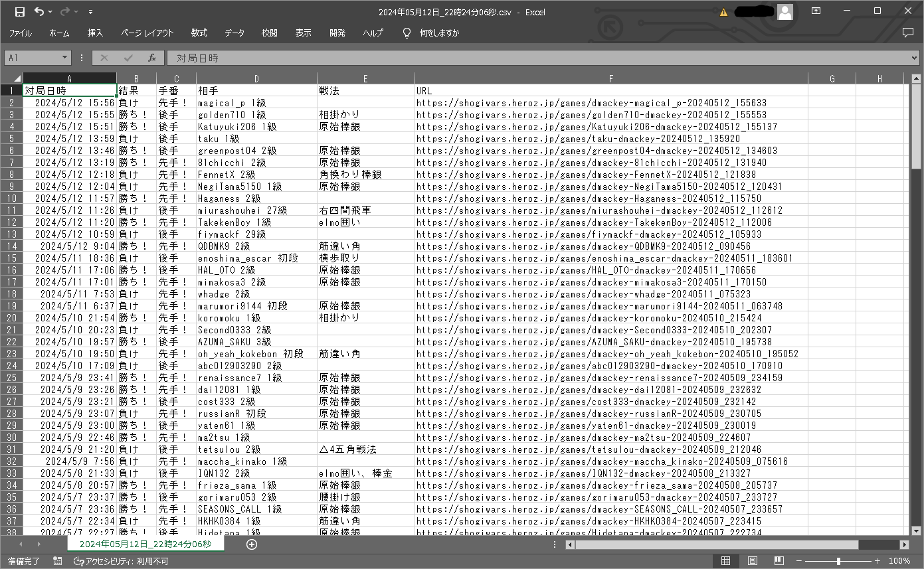Select the cell containing 横歩取り
The height and width of the screenshot is (569, 924).
[365, 258]
